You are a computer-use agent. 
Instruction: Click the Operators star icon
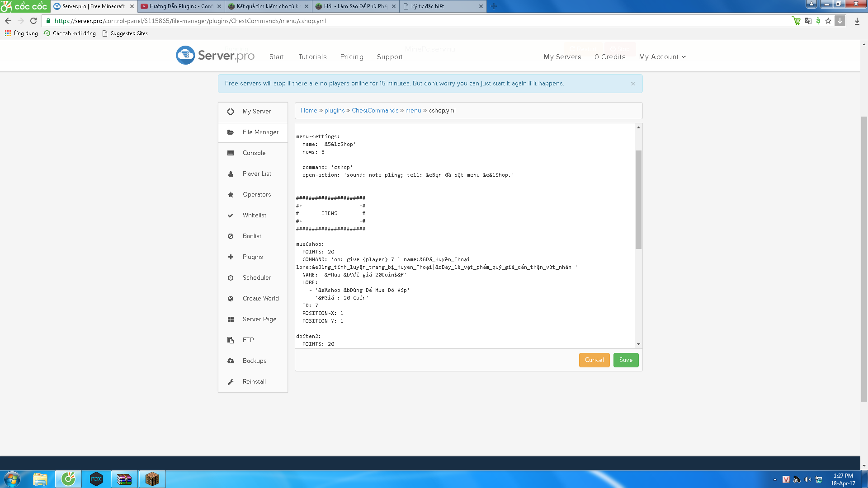coord(231,195)
